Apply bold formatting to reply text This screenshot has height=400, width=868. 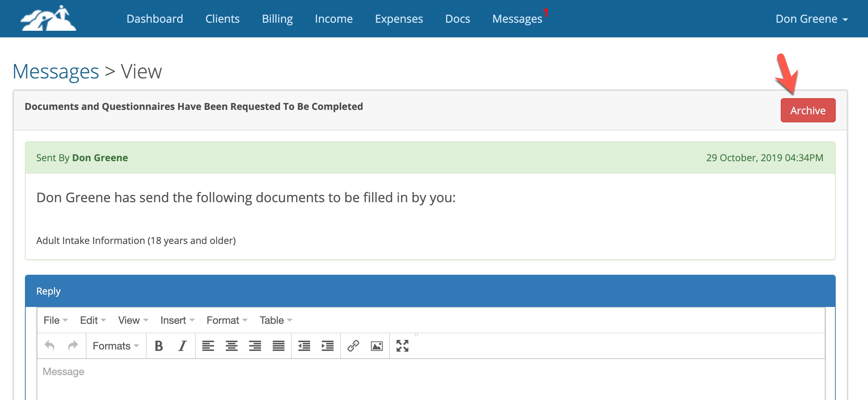click(159, 345)
